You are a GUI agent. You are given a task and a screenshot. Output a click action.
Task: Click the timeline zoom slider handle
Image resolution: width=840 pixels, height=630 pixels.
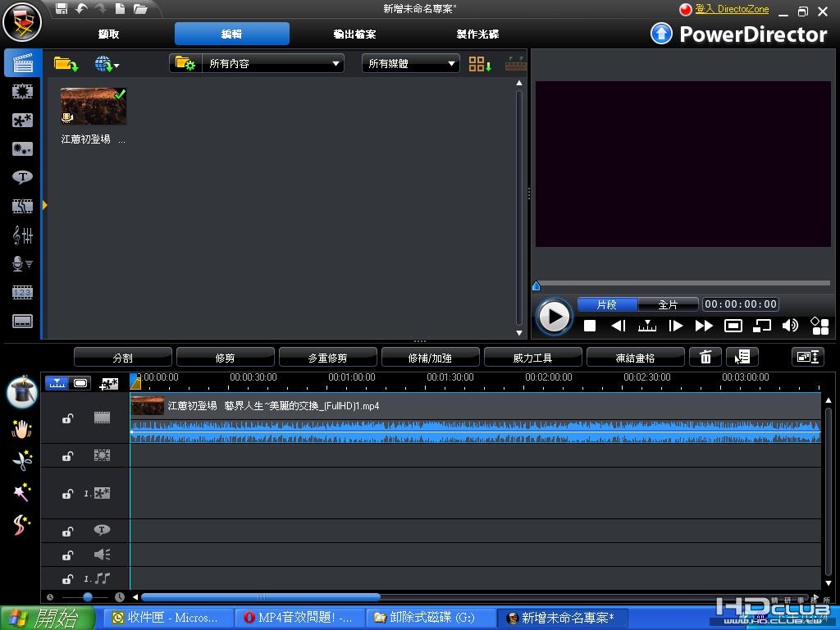[x=87, y=597]
